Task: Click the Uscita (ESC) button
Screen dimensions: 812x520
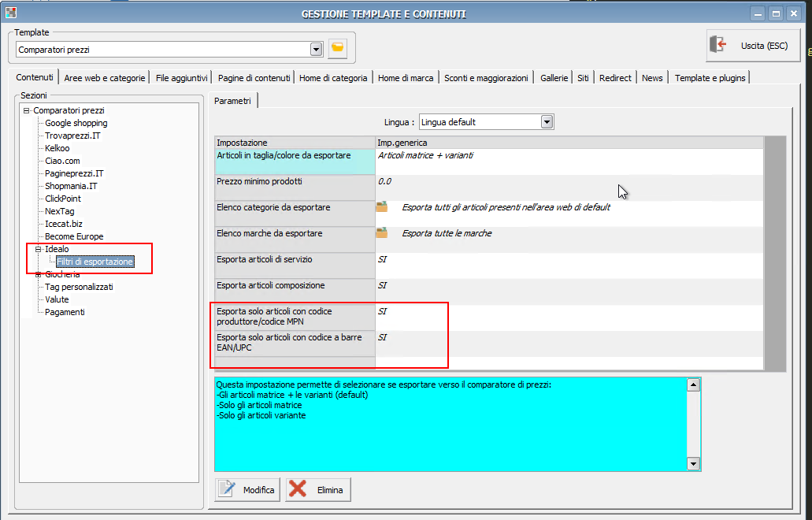Action: pos(753,46)
